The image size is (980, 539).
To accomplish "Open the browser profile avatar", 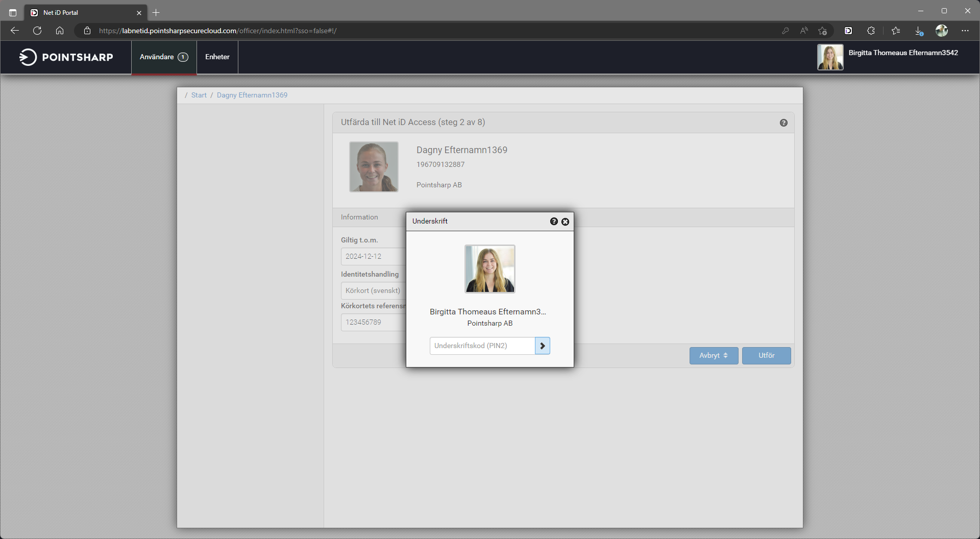I will tap(942, 31).
